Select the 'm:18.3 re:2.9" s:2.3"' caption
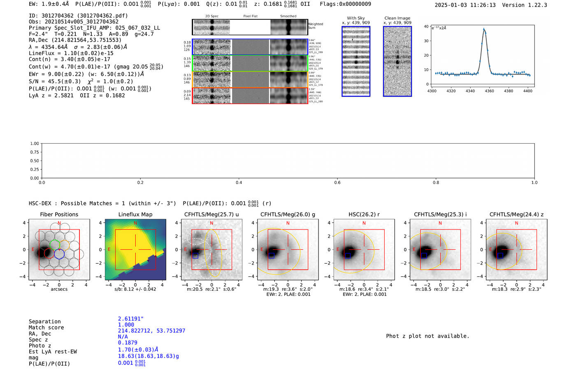Viewport: 576px width, 392px height. (x=516, y=289)
